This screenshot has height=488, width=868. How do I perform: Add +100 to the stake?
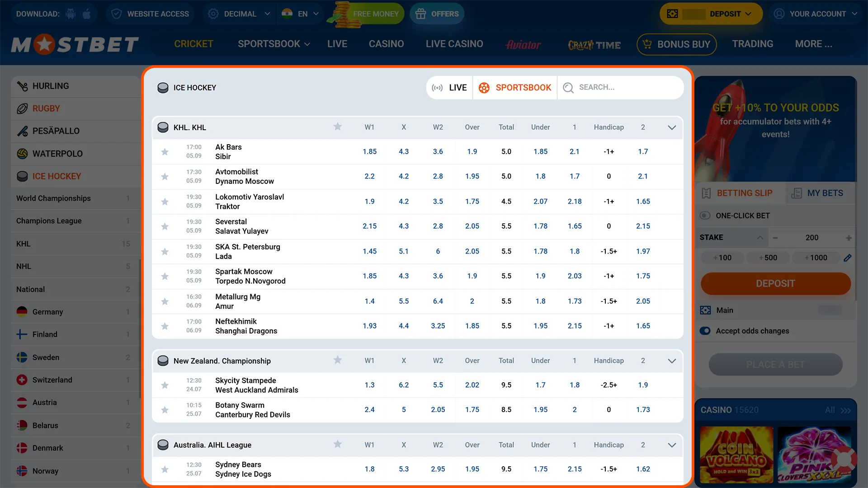(x=722, y=258)
